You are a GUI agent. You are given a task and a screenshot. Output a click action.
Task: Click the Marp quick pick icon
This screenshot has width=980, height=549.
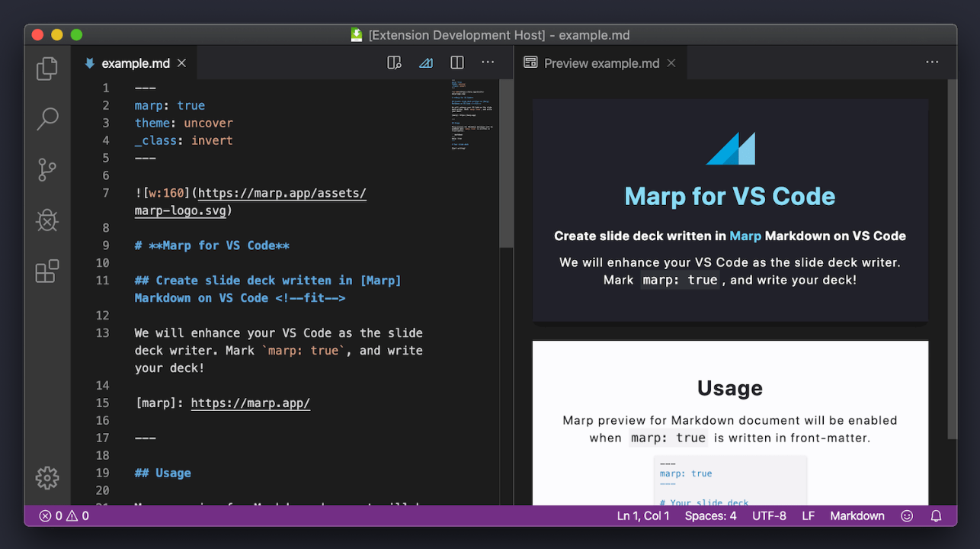(426, 63)
